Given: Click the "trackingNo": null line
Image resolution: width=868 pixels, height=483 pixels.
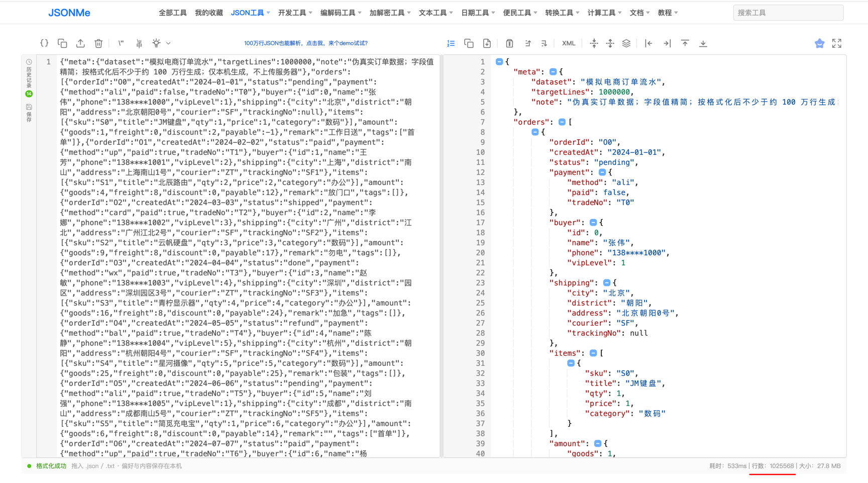Looking at the screenshot, I should 607,333.
